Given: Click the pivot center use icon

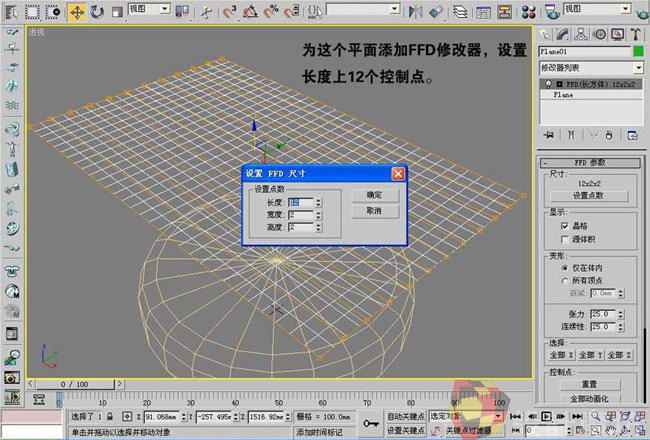Looking at the screenshot, I should [182, 12].
